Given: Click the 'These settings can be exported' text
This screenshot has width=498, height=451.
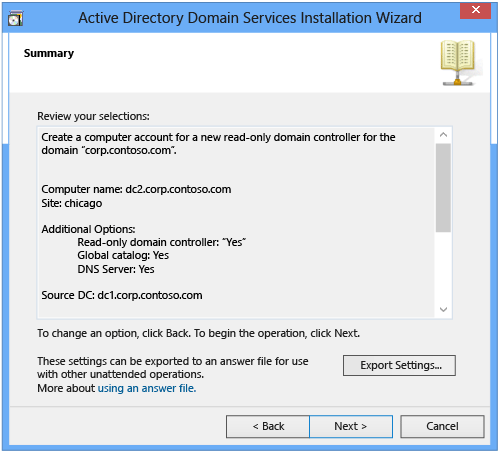Looking at the screenshot, I should pos(173,368).
